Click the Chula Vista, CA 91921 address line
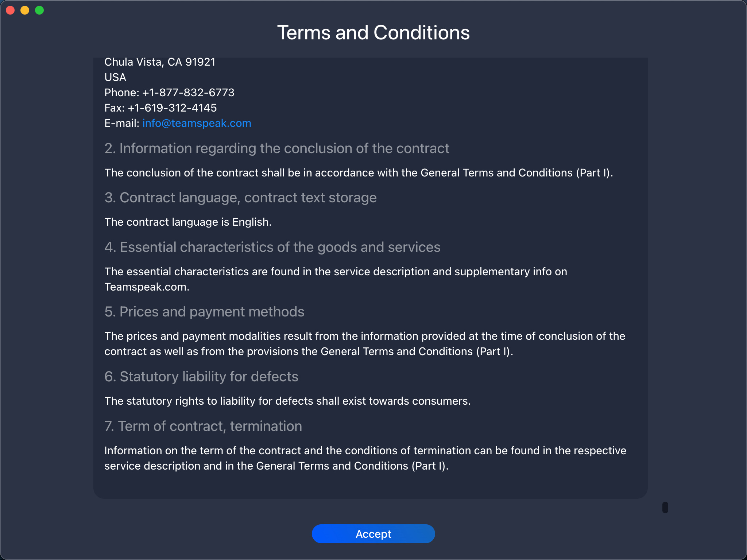Image resolution: width=747 pixels, height=560 pixels. click(160, 62)
